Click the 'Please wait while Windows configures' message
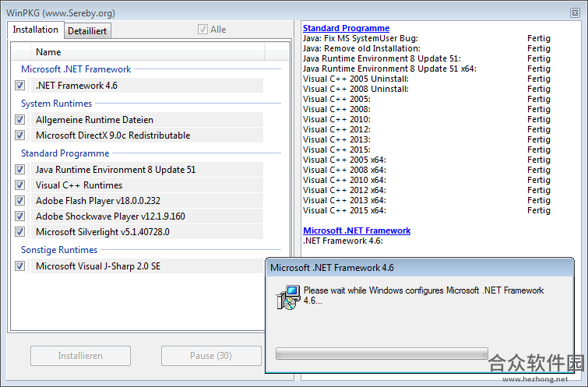This screenshot has height=387, width=588. point(424,295)
